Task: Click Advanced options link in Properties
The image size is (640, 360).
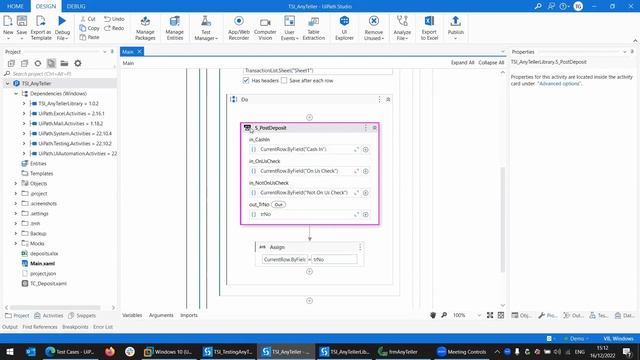Action: coord(559,84)
